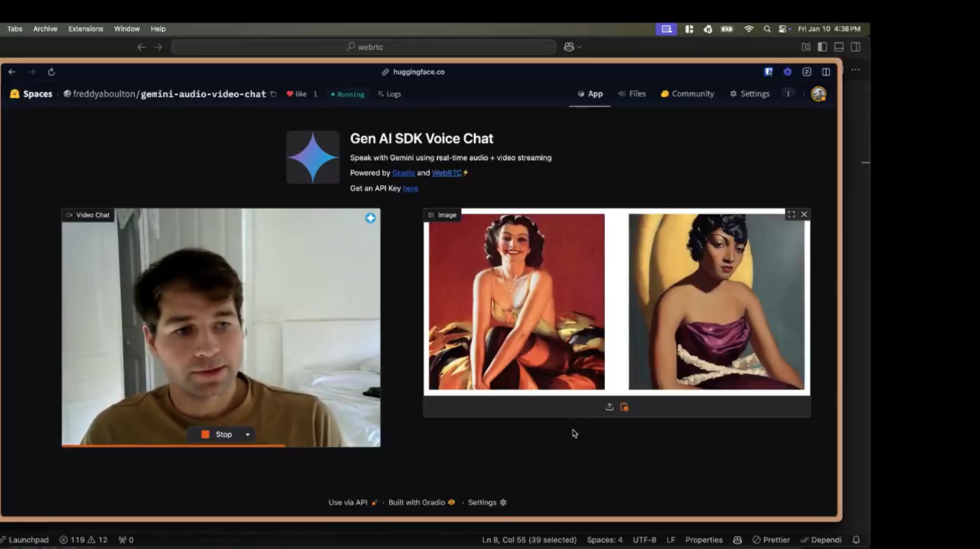Expand the image panel to fullscreen
Viewport: 980px width, 549px height.
tap(791, 214)
